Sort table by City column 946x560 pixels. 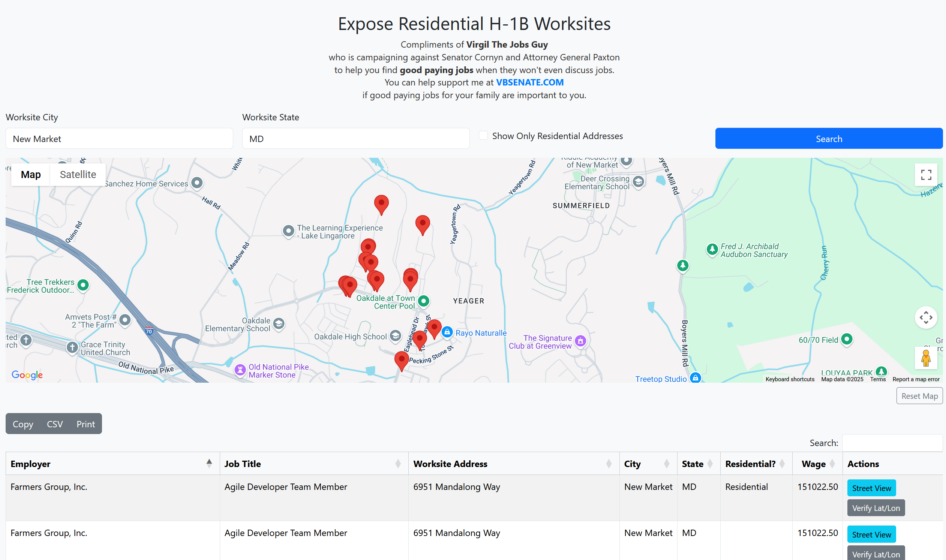(648, 463)
